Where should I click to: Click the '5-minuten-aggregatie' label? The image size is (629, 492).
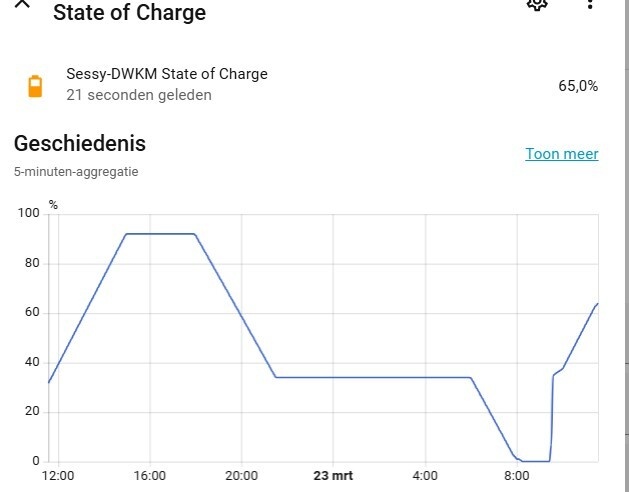point(76,172)
